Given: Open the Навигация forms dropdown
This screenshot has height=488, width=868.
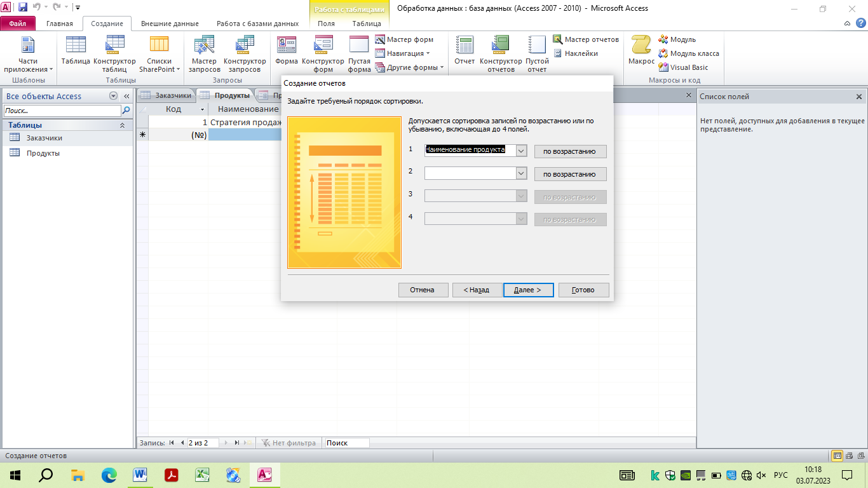Looking at the screenshot, I should 403,53.
